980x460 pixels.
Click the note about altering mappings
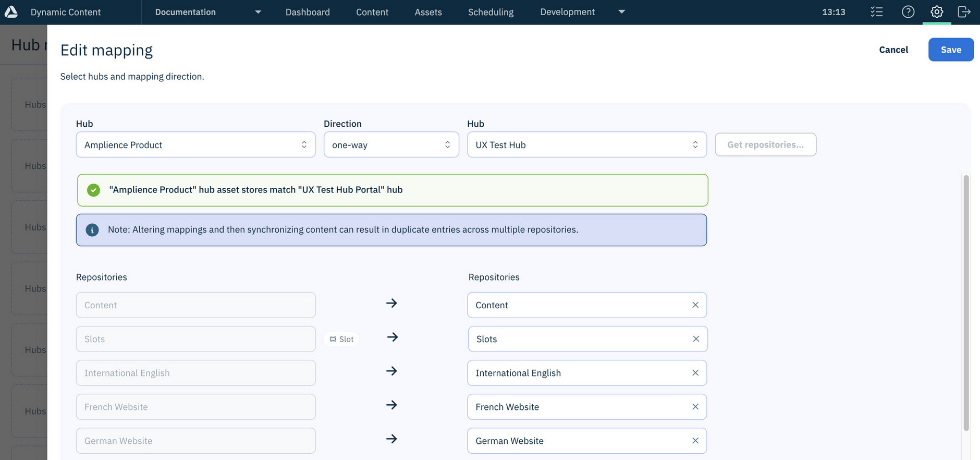pos(391,230)
